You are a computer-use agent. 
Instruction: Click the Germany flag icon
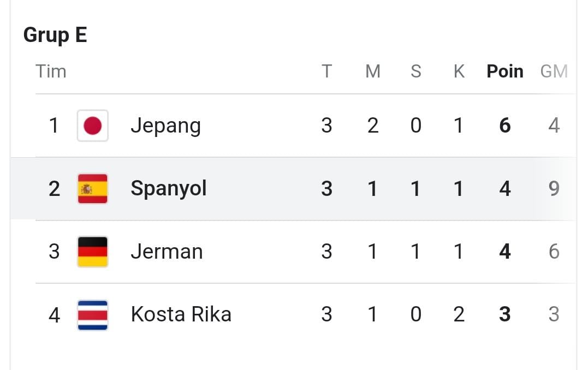tap(92, 252)
